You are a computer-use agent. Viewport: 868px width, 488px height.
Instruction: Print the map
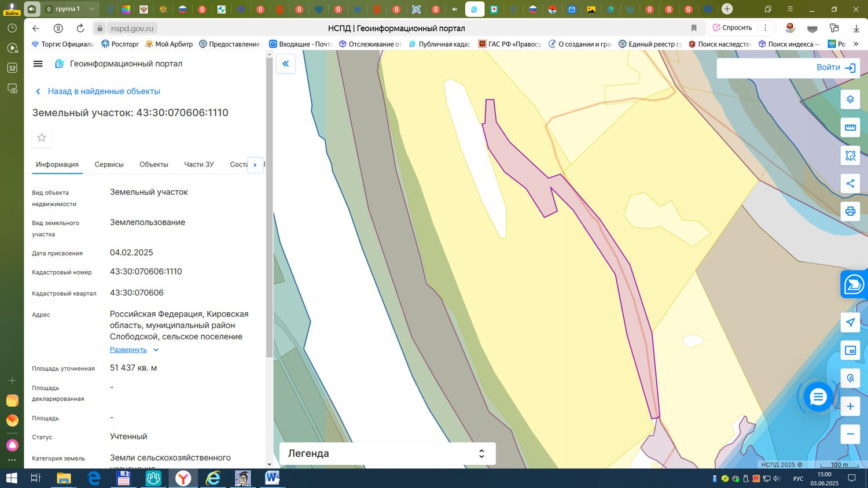click(850, 211)
